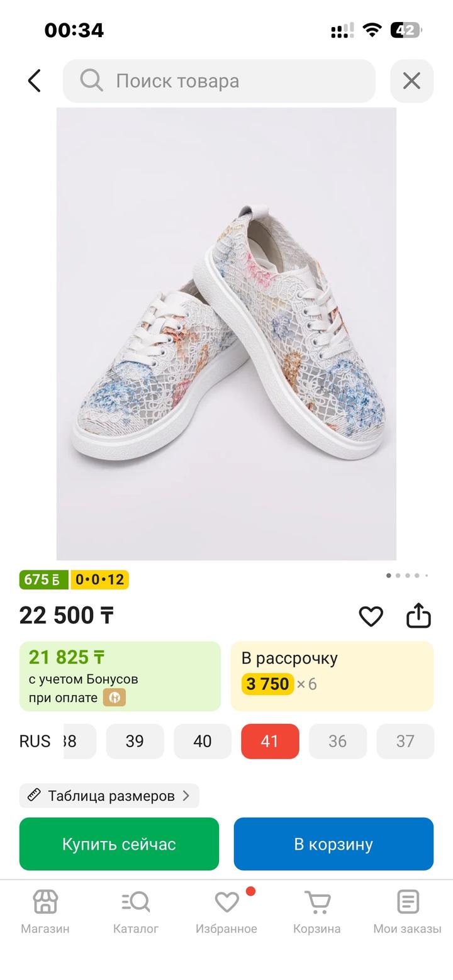Open the Каталог tab

pyautogui.click(x=136, y=911)
